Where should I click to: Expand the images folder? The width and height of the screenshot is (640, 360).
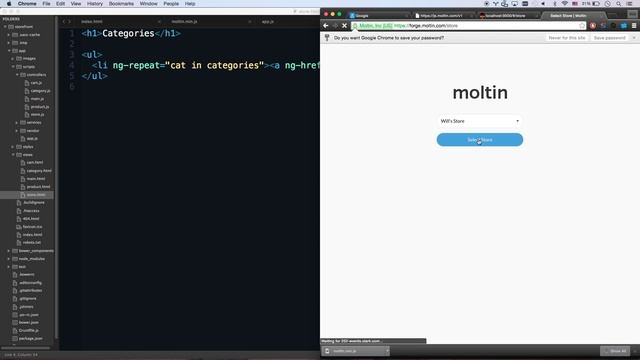tap(13, 59)
